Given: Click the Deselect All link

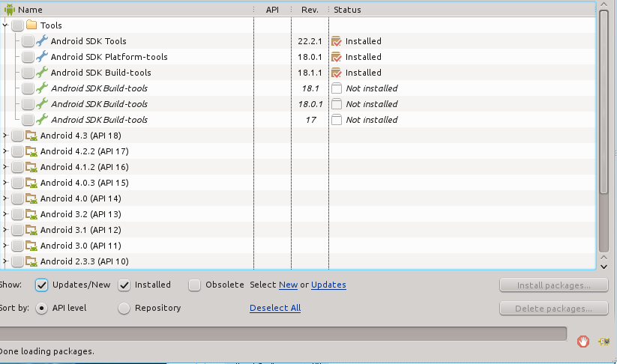Looking at the screenshot, I should click(x=275, y=308).
